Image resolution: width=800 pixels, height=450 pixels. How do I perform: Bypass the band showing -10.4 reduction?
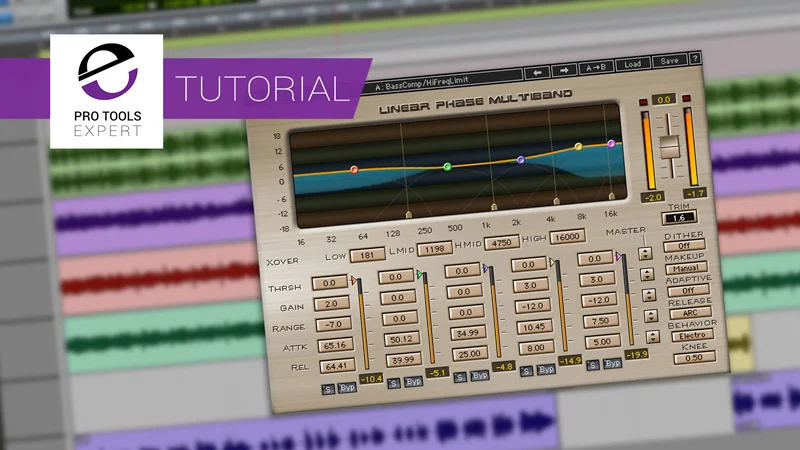347,387
